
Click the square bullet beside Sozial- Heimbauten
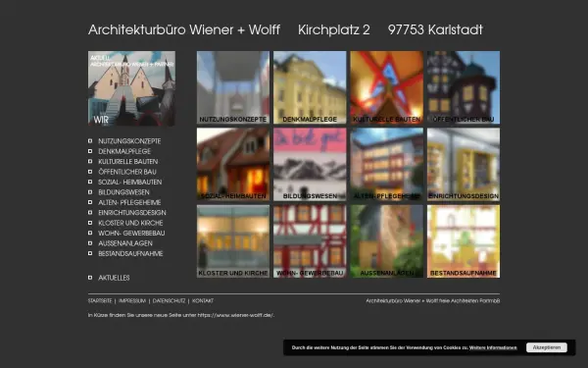[90, 182]
